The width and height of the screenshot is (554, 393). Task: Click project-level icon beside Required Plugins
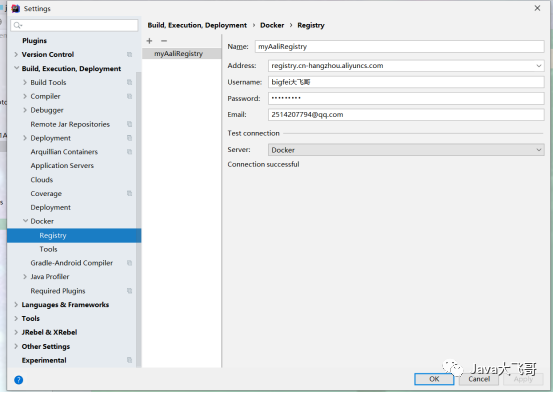click(x=129, y=291)
